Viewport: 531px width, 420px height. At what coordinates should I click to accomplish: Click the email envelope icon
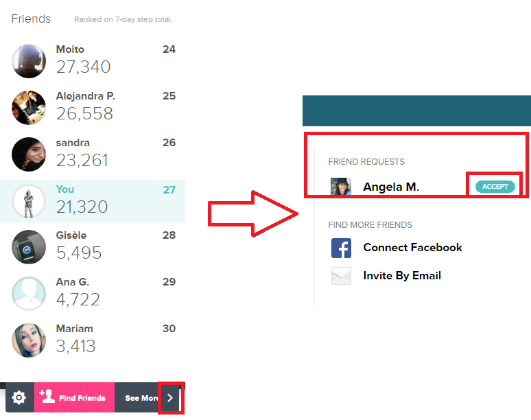click(341, 276)
